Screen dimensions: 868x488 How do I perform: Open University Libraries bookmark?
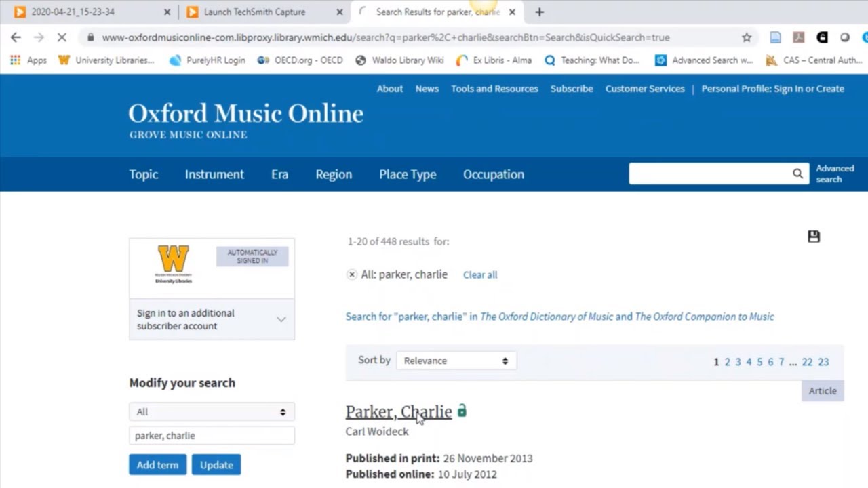(106, 60)
